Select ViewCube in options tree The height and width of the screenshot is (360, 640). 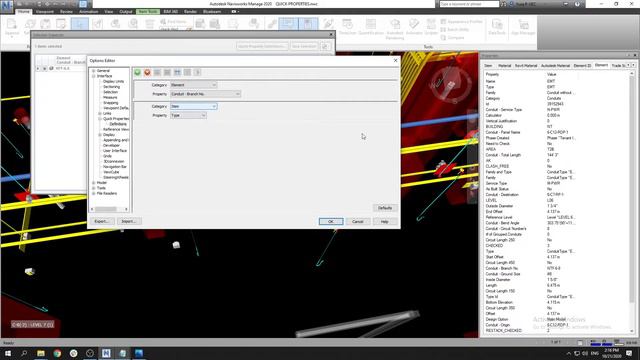(x=111, y=172)
